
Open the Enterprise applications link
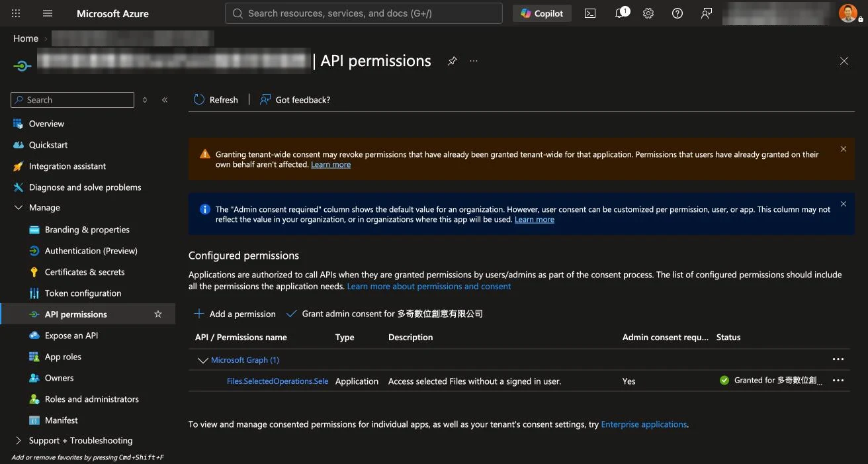click(x=644, y=424)
